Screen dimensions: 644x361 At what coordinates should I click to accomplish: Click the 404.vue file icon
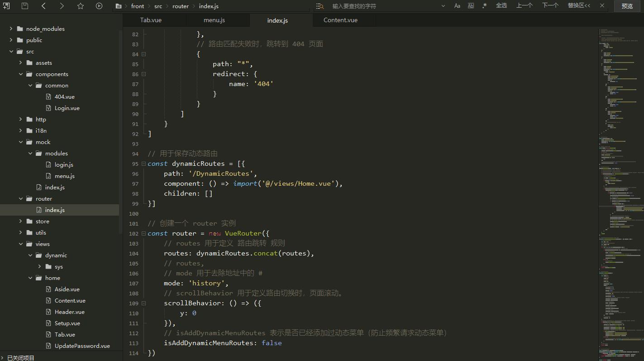(x=49, y=96)
